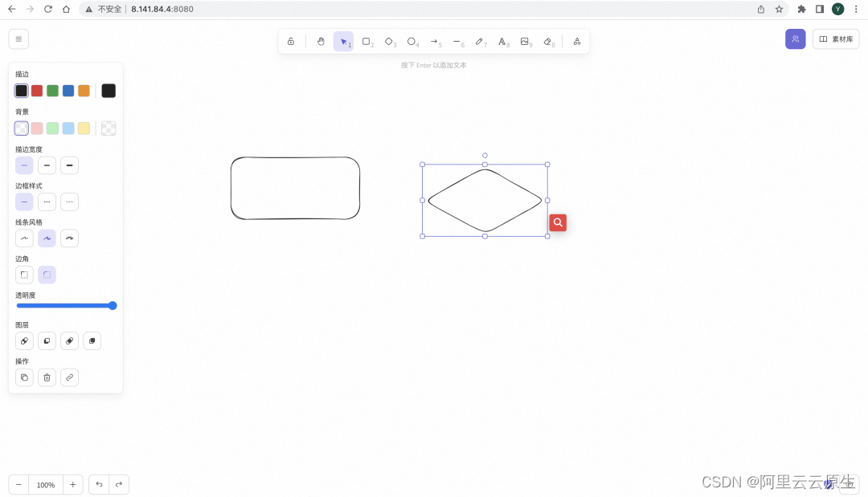This screenshot has width=868, height=497.
Task: Open the hamburger main menu
Action: pyautogui.click(x=18, y=38)
